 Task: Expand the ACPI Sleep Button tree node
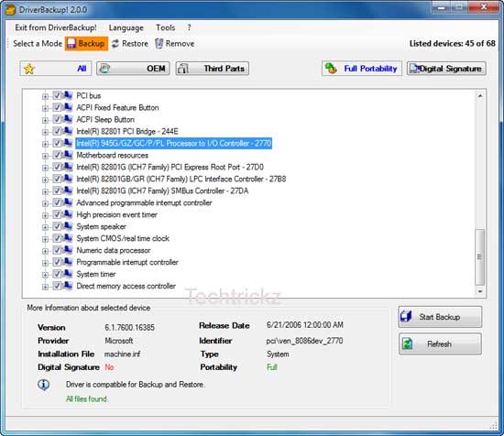click(45, 120)
